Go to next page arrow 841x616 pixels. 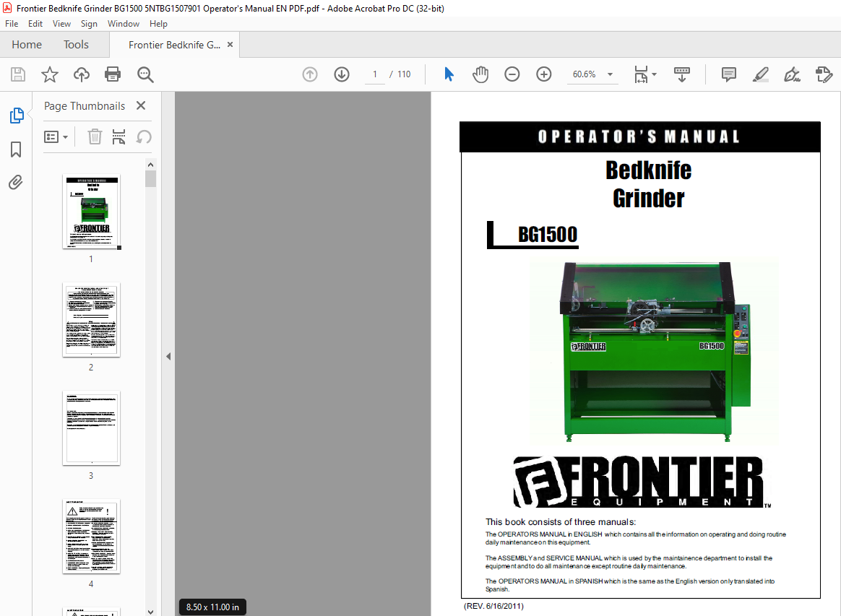[x=342, y=74]
